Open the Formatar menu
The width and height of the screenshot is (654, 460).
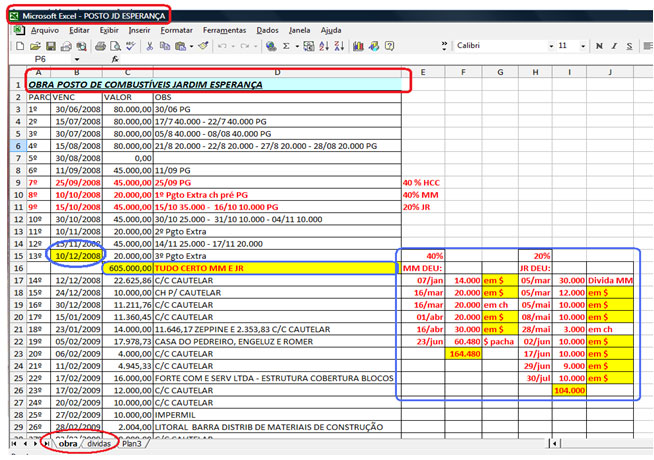(176, 30)
